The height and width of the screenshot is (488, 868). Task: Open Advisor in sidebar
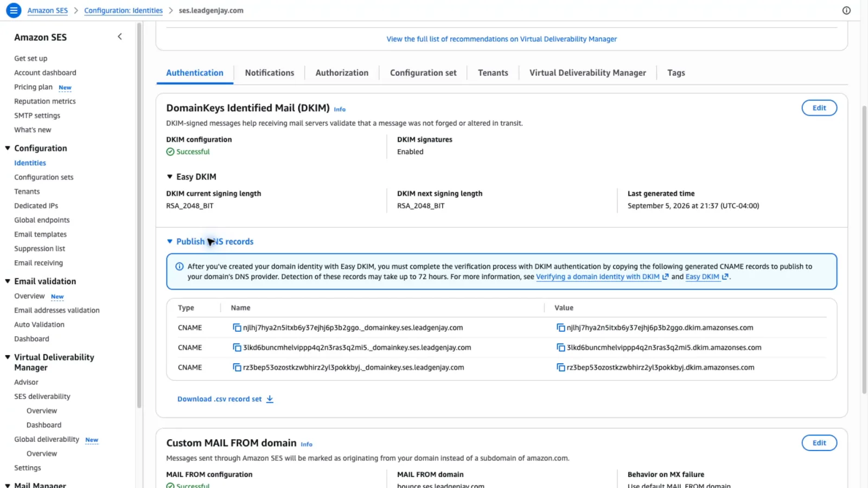[x=26, y=382]
